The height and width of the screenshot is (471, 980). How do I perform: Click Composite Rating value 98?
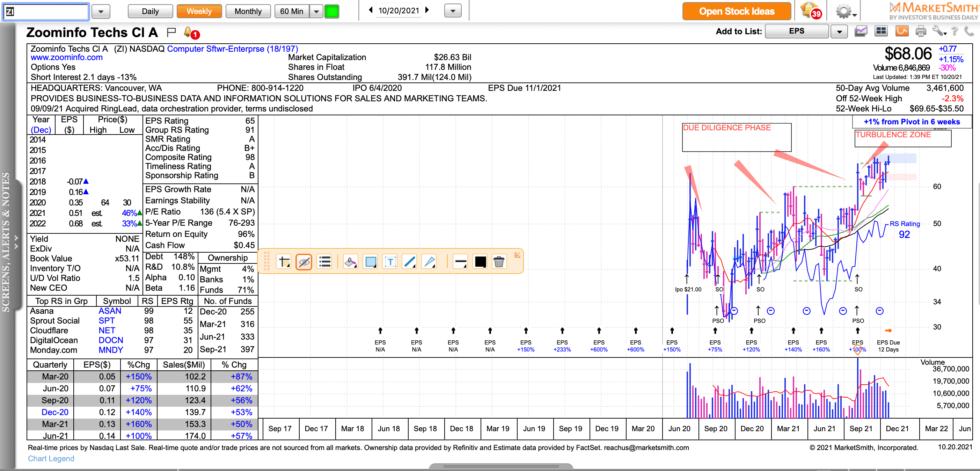pos(250,157)
